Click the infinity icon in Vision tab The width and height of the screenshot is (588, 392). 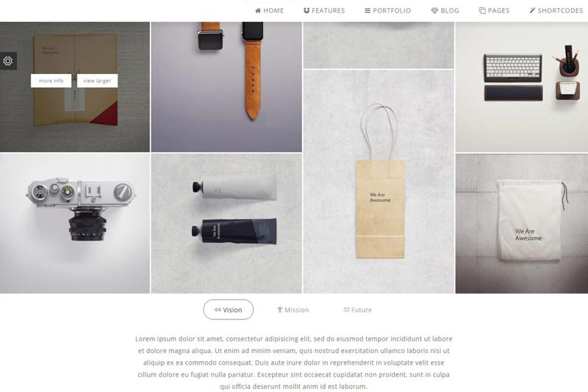(x=218, y=310)
